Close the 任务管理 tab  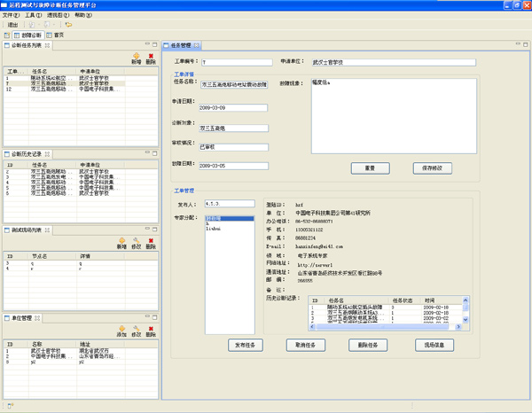(199, 45)
